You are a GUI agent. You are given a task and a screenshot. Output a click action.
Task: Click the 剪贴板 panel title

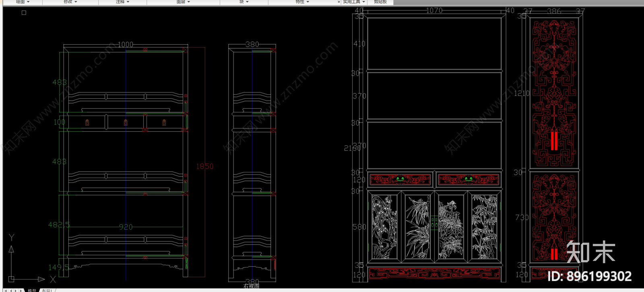380,2
